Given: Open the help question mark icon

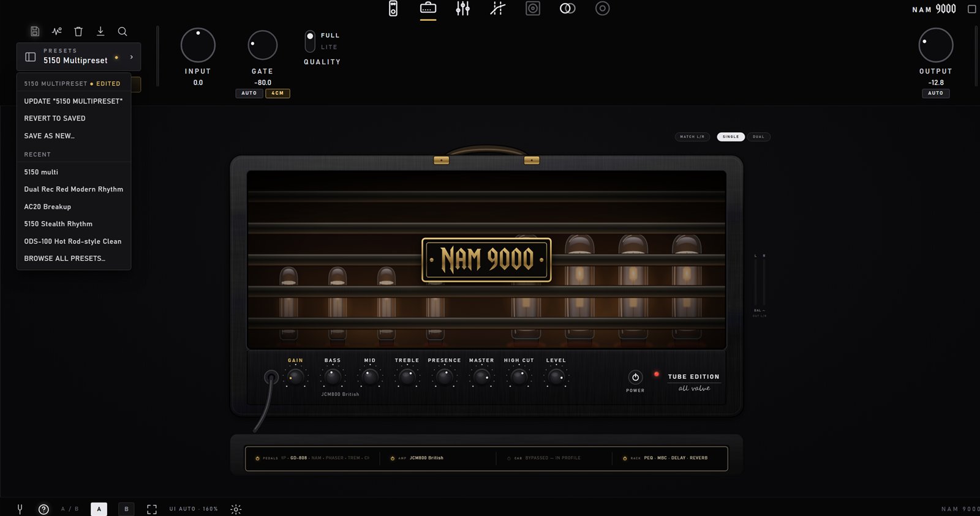Looking at the screenshot, I should pos(43,509).
